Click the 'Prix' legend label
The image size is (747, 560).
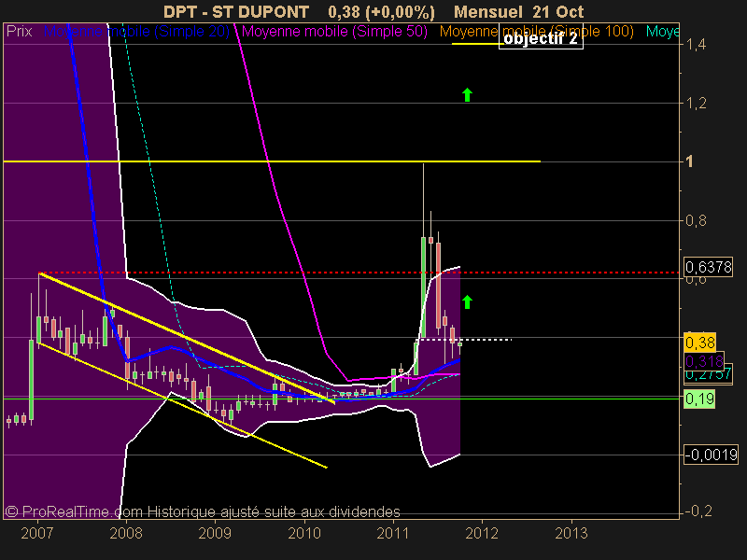click(x=19, y=32)
